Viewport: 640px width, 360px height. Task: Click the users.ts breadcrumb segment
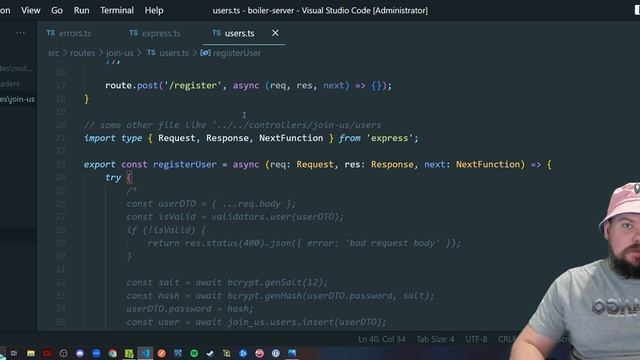(174, 53)
